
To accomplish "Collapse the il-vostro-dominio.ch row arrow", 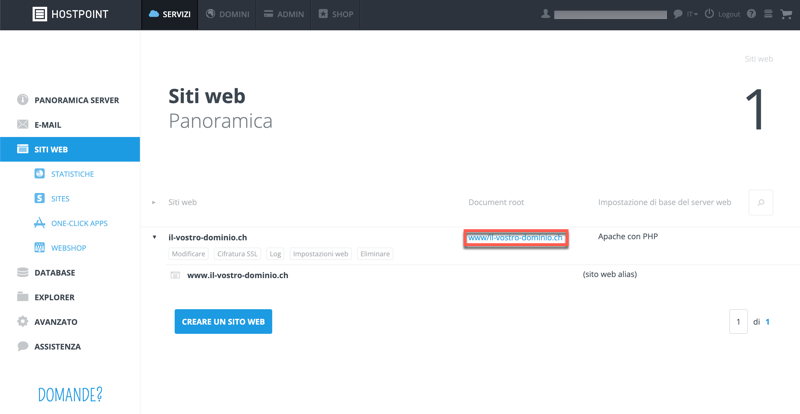I will tap(154, 237).
